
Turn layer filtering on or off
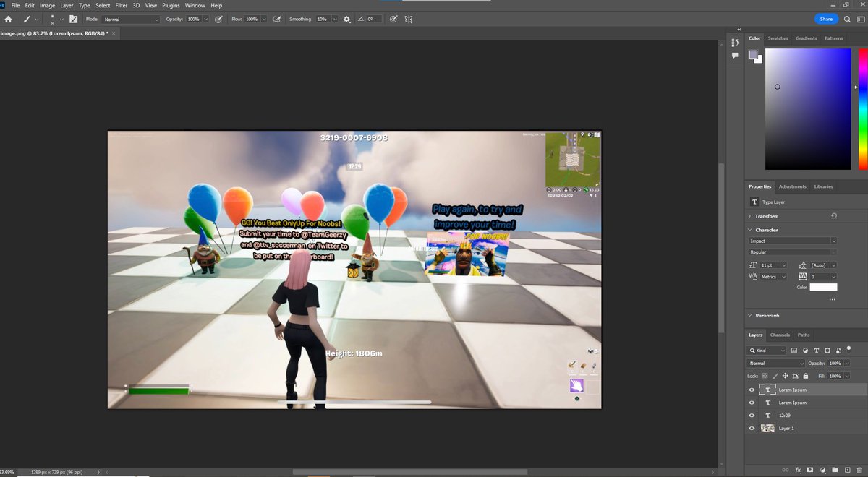849,348
